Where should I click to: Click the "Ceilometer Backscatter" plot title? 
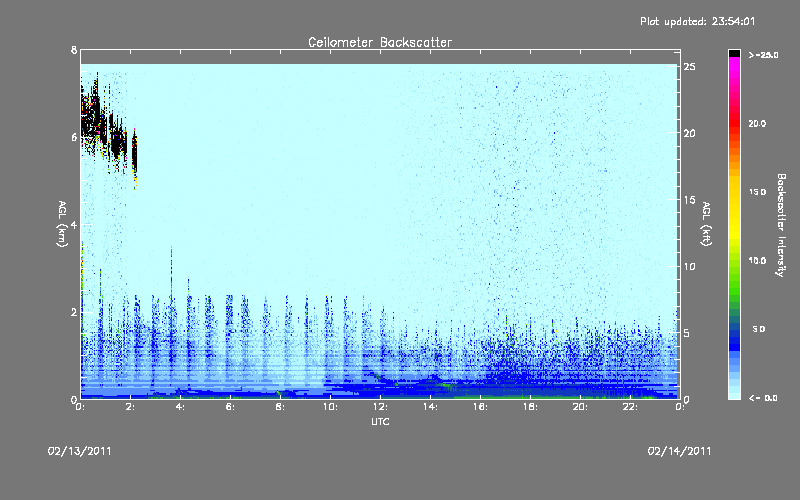click(x=380, y=42)
